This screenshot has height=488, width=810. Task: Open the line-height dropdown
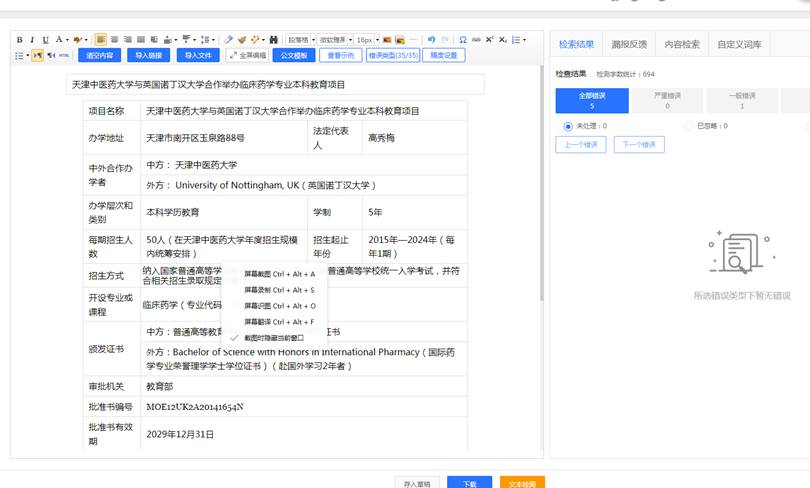(x=170, y=40)
